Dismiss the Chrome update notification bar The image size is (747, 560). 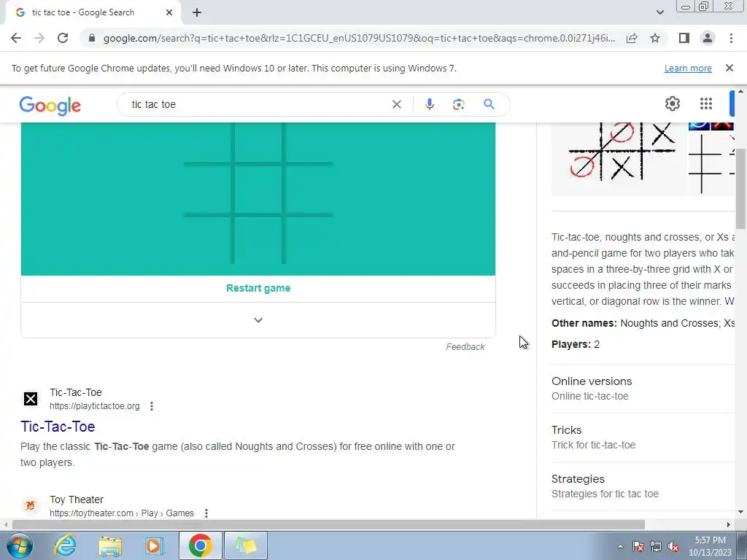coord(729,68)
